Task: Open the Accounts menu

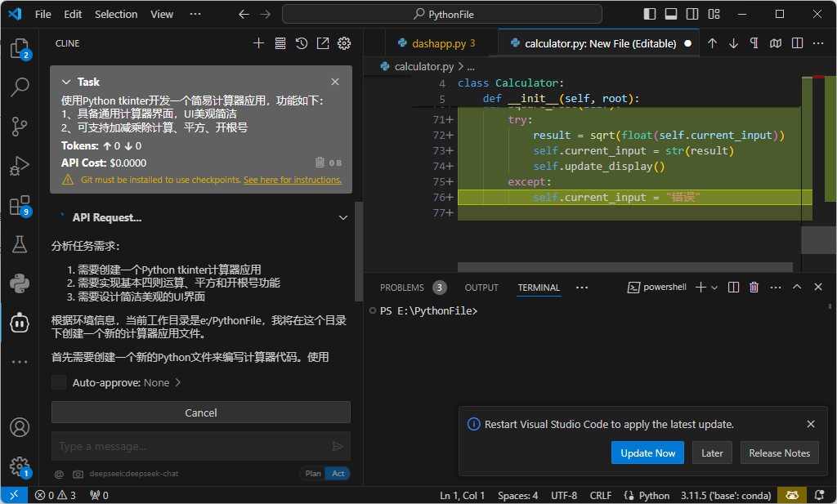Action: pyautogui.click(x=20, y=427)
